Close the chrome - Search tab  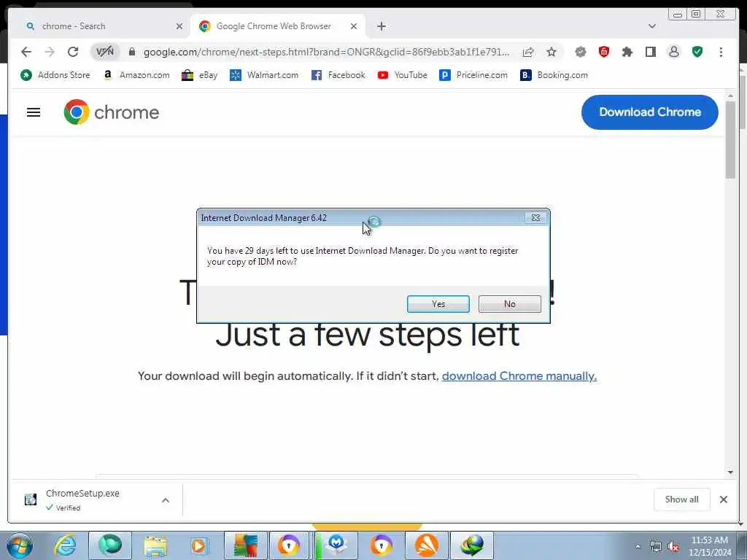(179, 26)
